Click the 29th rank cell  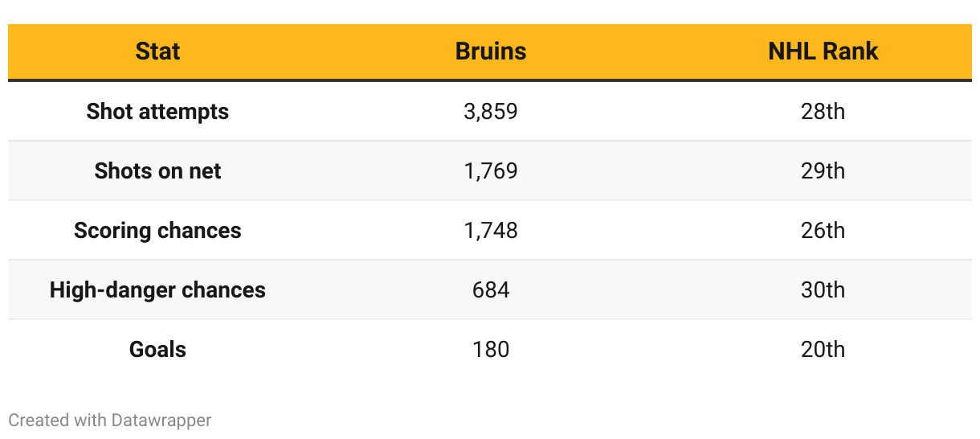click(823, 170)
